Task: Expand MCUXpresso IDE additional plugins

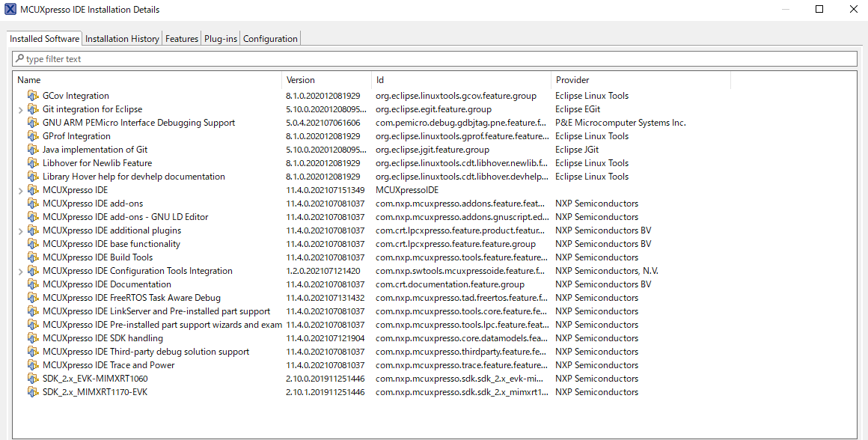Action: (20, 230)
